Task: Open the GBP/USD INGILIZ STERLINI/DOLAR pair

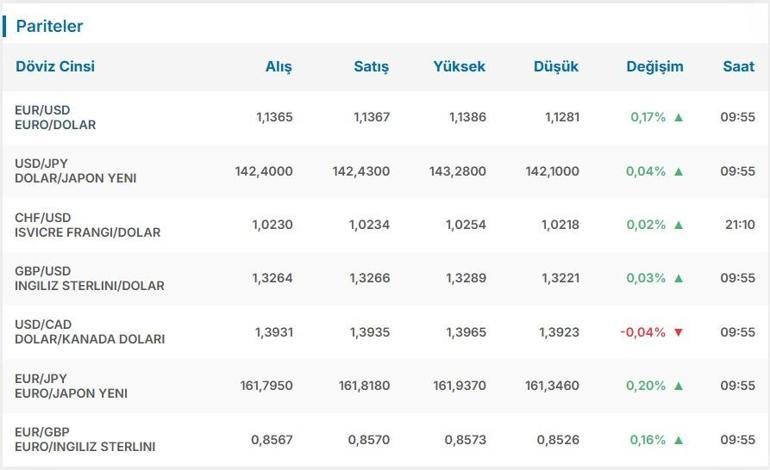Action: point(89,278)
